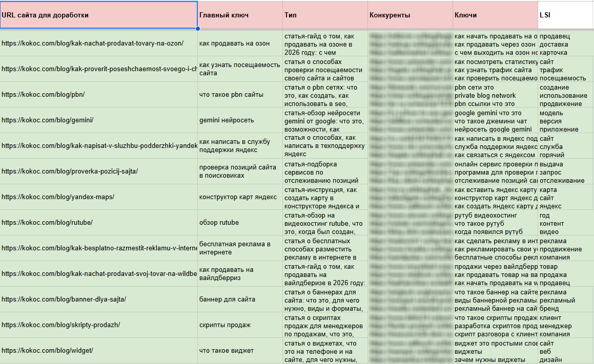The width and height of the screenshot is (594, 364).
Task: Click the 'Главный ключ' column header
Action: point(240,15)
